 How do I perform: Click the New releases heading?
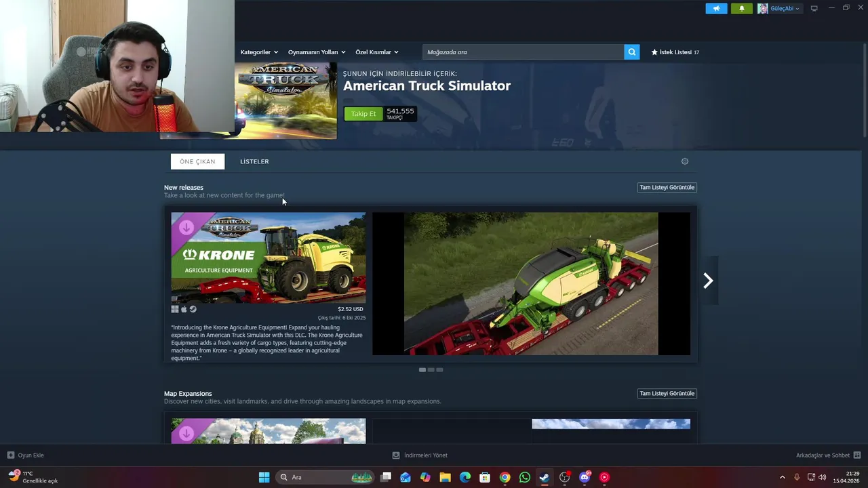pyautogui.click(x=184, y=188)
